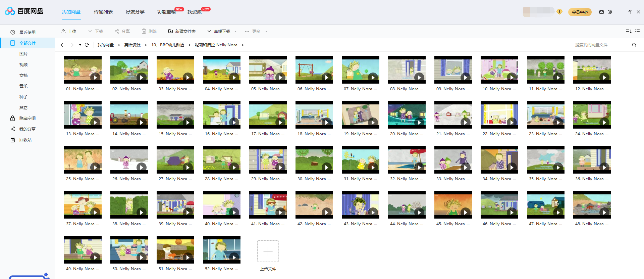
Task: Filter by 文档 in sidebar
Action: pos(23,75)
